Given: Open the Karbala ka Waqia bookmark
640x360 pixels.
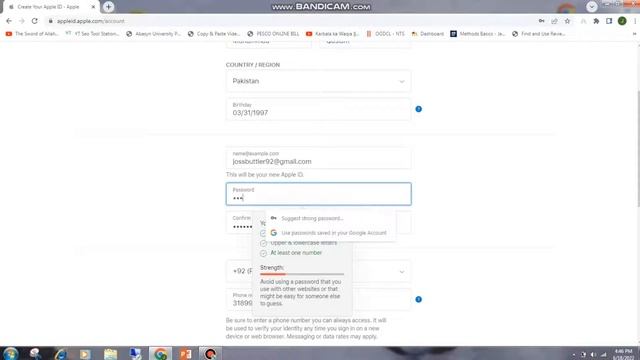Looking at the screenshot, I should (333, 34).
